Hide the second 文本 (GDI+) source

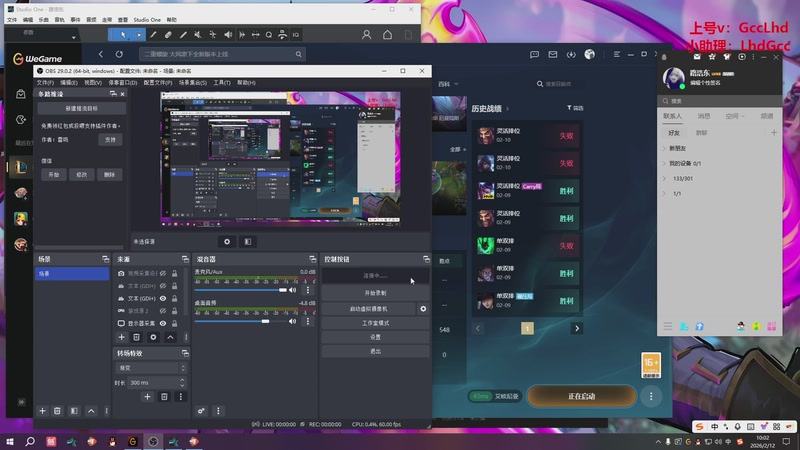(163, 298)
